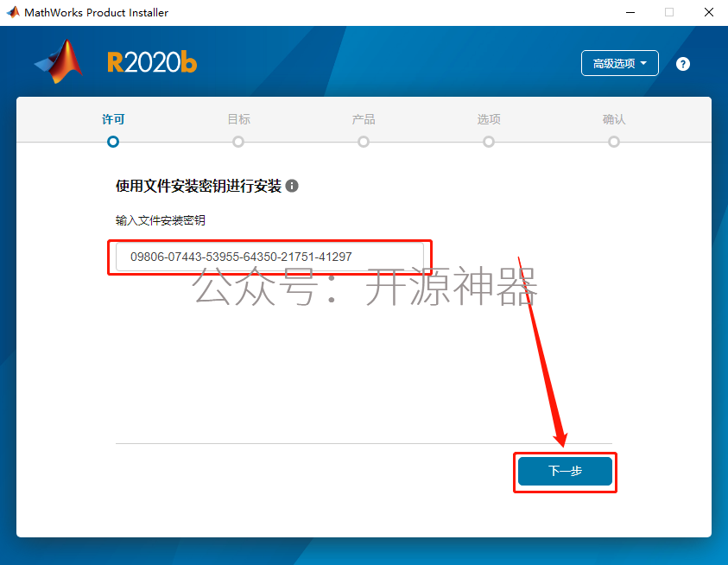728x565 pixels.
Task: Click the R2020b release logo text
Action: [152, 62]
